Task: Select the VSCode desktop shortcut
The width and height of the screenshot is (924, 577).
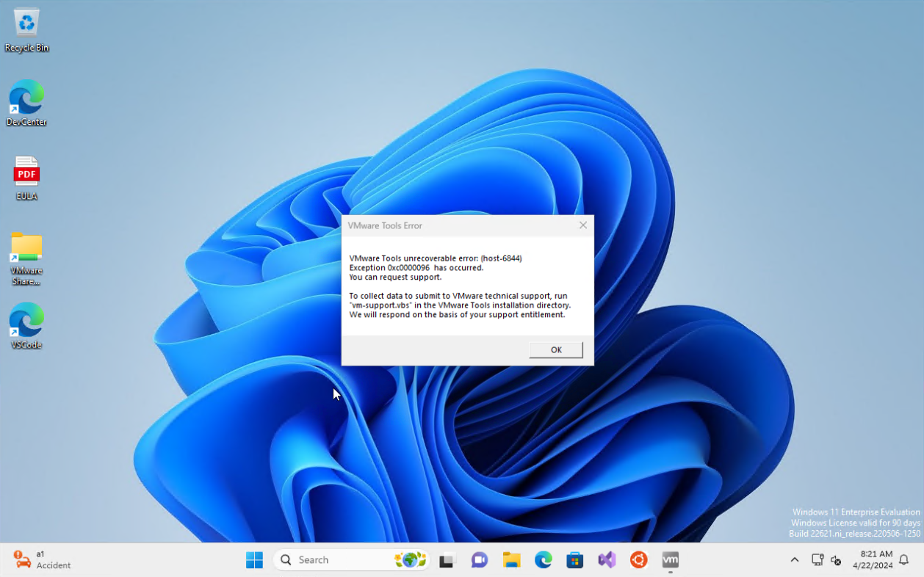Action: pyautogui.click(x=26, y=326)
